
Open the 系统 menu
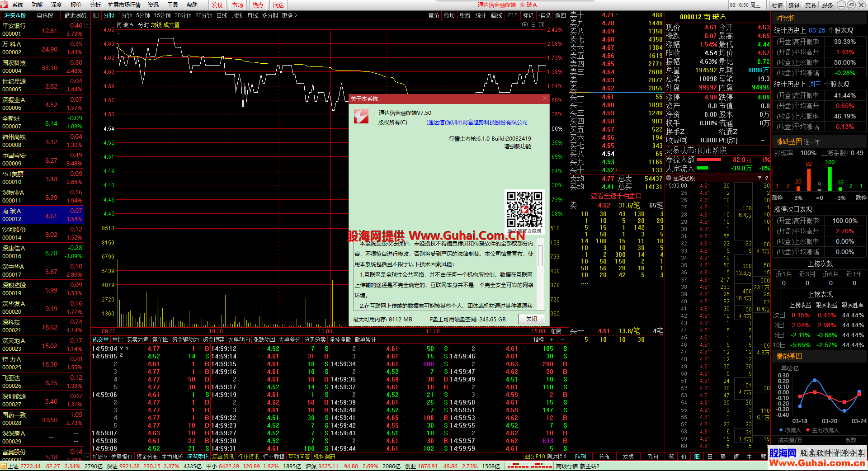[x=18, y=5]
